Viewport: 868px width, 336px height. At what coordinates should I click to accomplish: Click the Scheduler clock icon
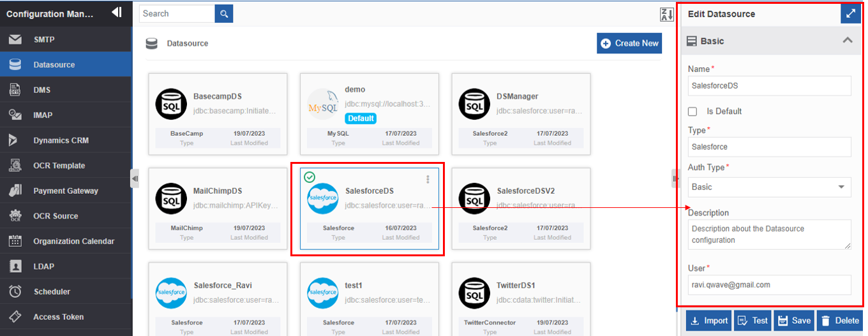coord(15,291)
